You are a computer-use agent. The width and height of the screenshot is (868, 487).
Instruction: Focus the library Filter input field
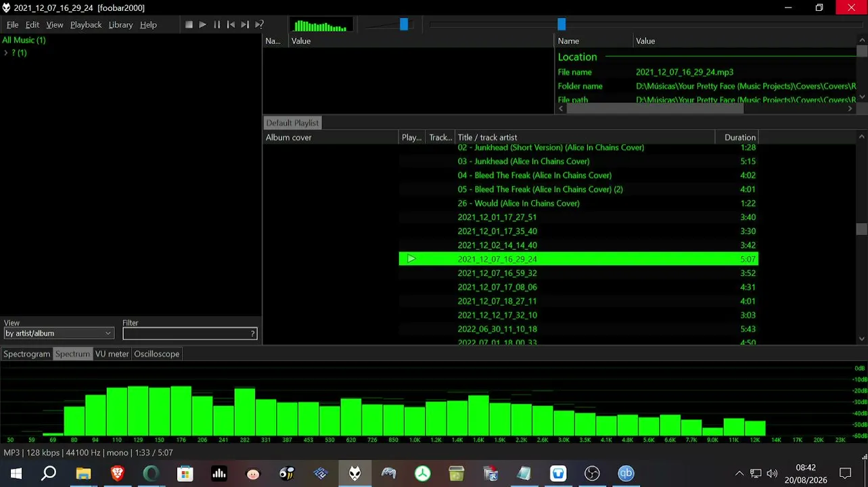point(189,333)
